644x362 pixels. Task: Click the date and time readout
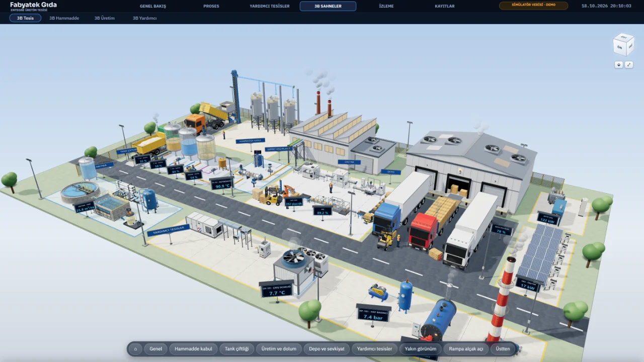606,6
